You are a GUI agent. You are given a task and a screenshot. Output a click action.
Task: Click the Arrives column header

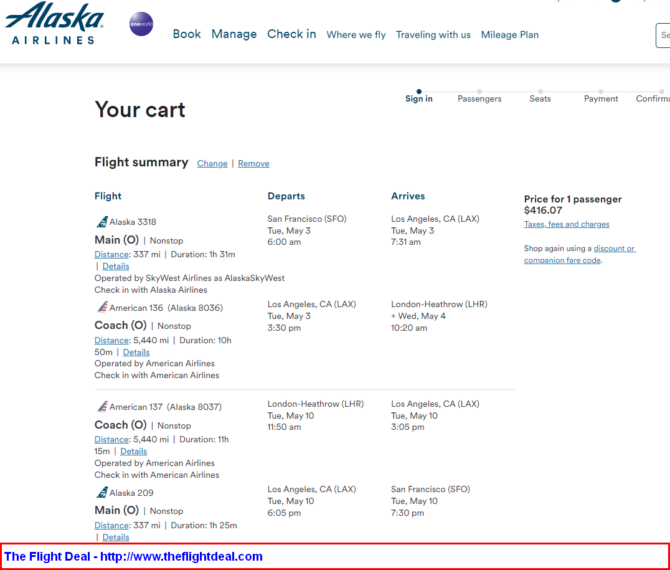tap(408, 196)
